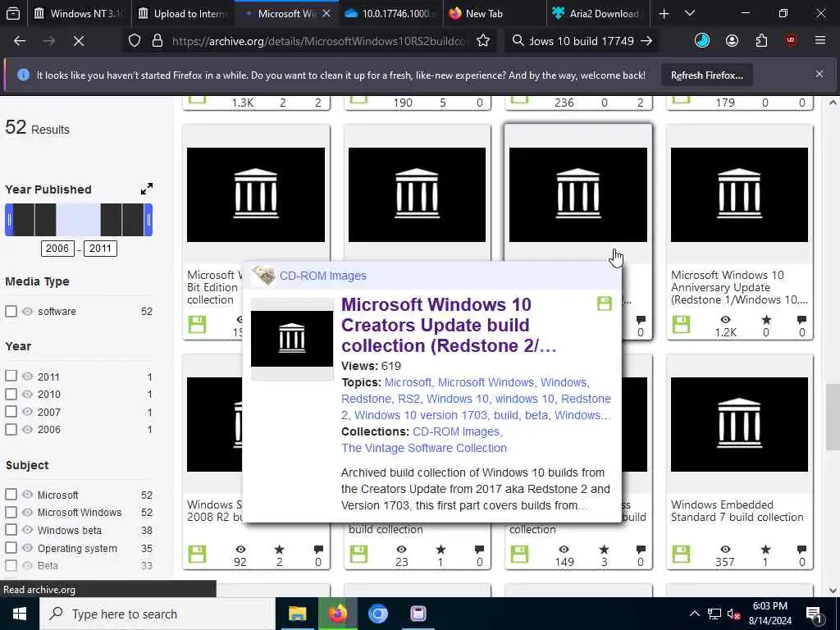The height and width of the screenshot is (630, 840).
Task: Click the left year range slider handle
Action: 9,220
